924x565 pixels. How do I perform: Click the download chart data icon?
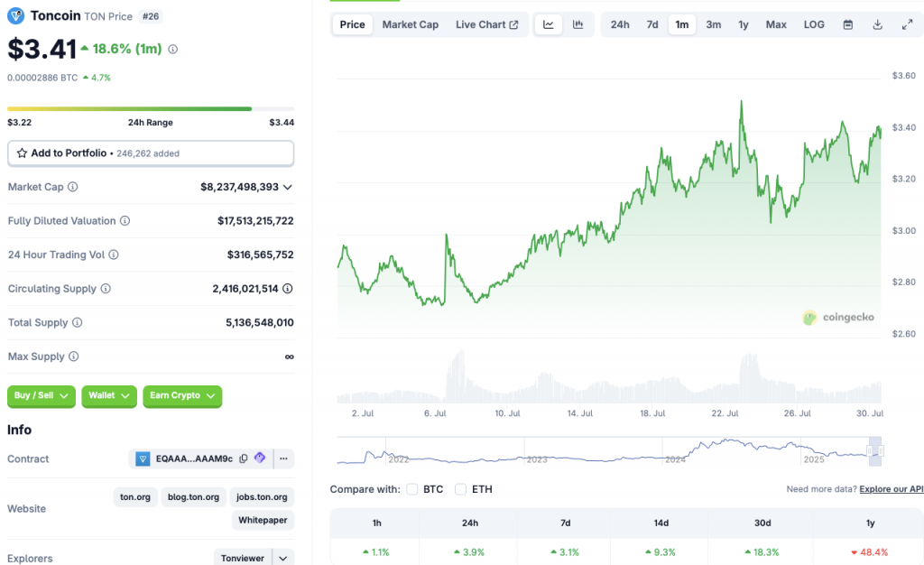pyautogui.click(x=877, y=24)
